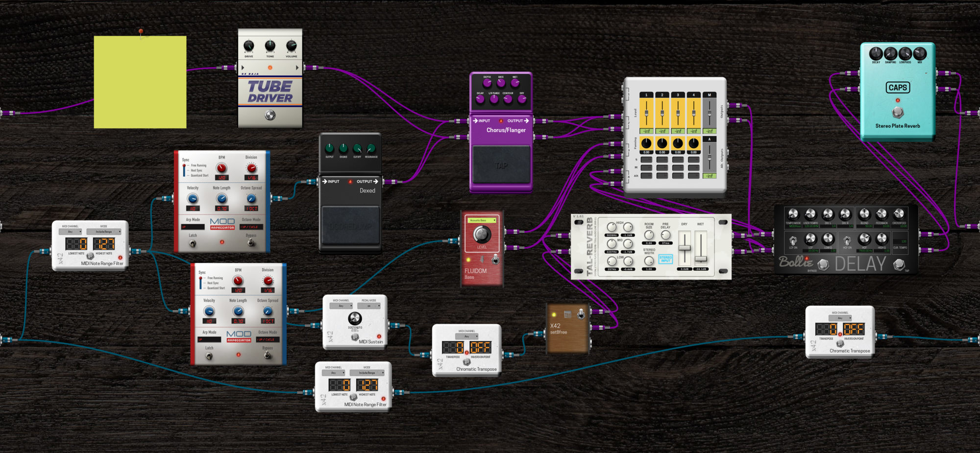Click the Bollie Delay FEEDBACK knob
This screenshot has height=453, width=980.
882,214
